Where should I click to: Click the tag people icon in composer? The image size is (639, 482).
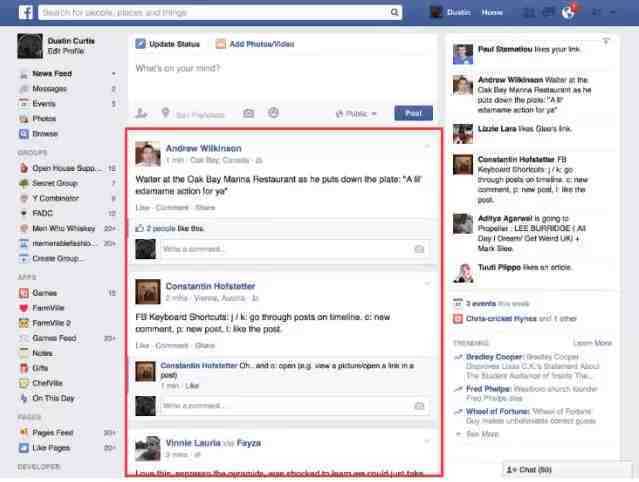tap(141, 114)
